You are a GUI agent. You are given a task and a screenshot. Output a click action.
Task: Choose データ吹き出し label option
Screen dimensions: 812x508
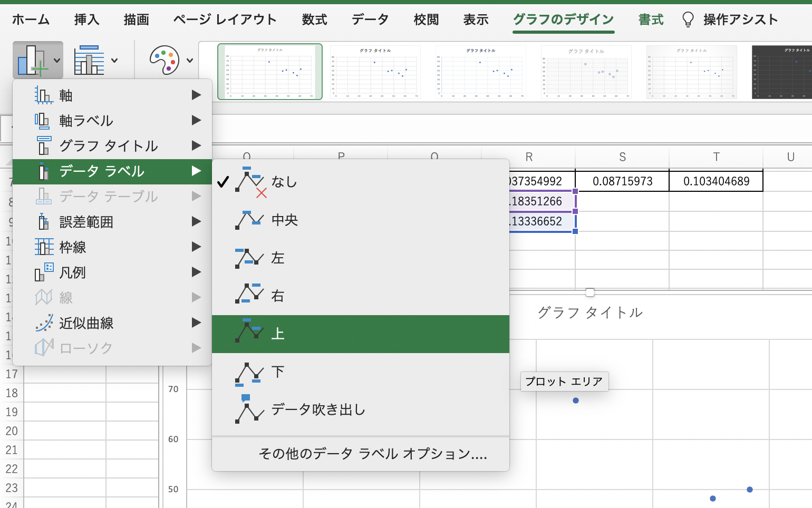click(361, 410)
